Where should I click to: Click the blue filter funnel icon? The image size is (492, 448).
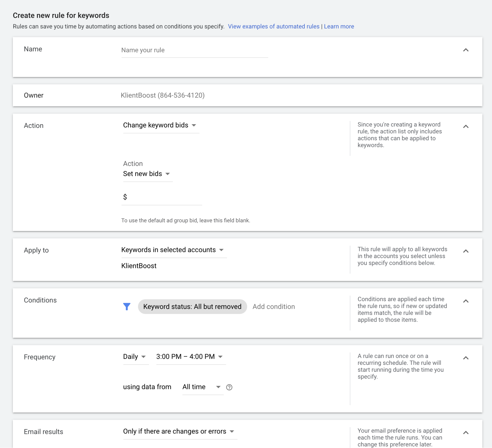(127, 306)
